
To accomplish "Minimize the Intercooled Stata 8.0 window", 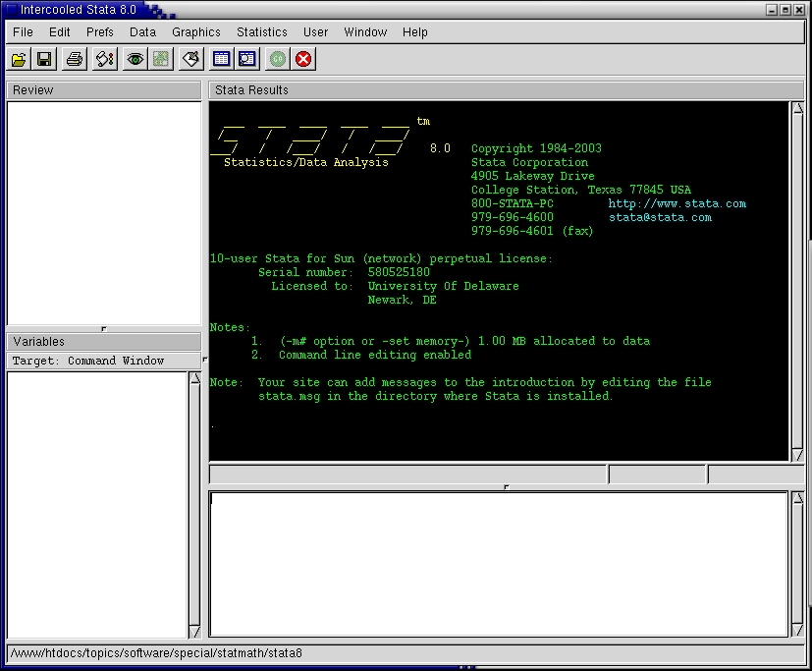I will coord(772,9).
